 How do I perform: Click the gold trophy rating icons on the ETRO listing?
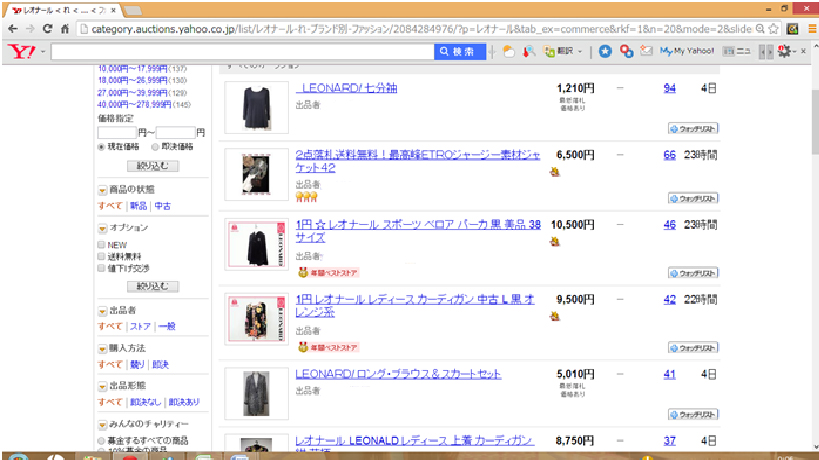307,197
